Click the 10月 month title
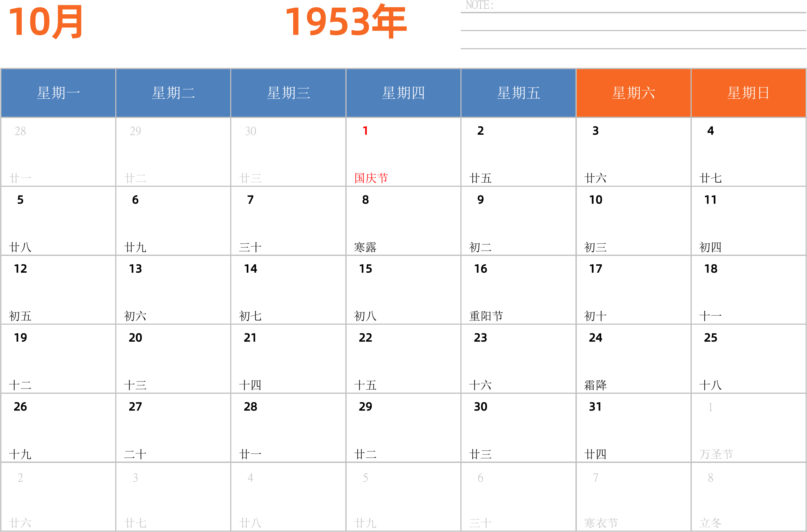This screenshot has width=807, height=532. pyautogui.click(x=45, y=22)
